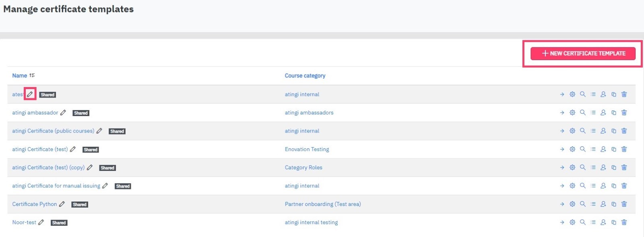This screenshot has width=644, height=237.
Task: Click the Shared badge on Certificate Python
Action: [x=80, y=204]
